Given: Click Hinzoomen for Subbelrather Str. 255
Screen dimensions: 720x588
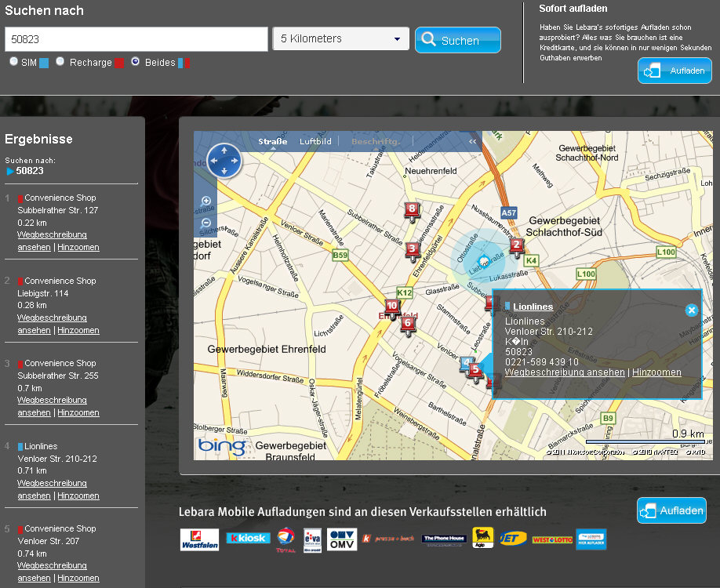Looking at the screenshot, I should 78,412.
